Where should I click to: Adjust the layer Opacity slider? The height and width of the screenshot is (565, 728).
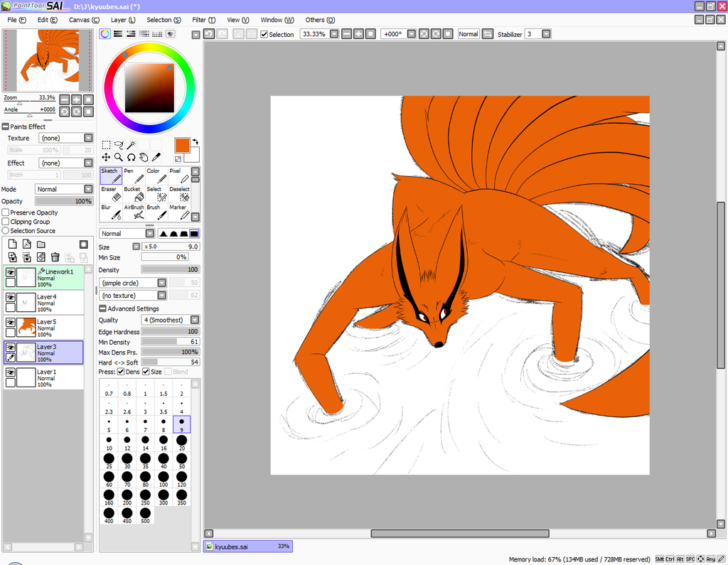[64, 201]
